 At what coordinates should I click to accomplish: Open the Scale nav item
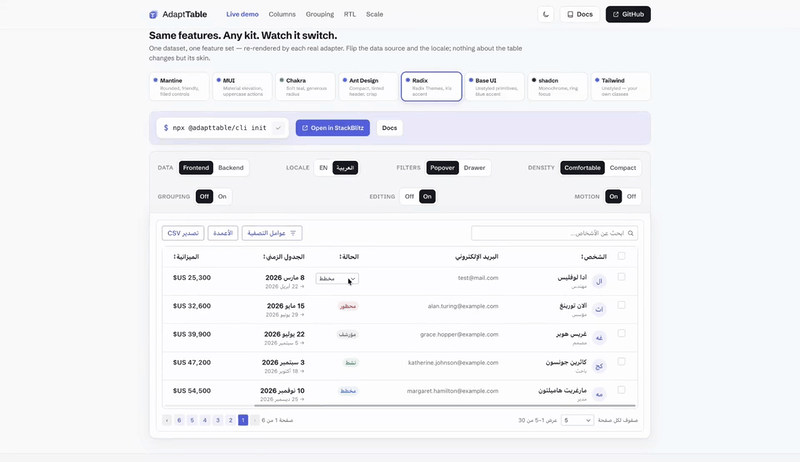[374, 14]
